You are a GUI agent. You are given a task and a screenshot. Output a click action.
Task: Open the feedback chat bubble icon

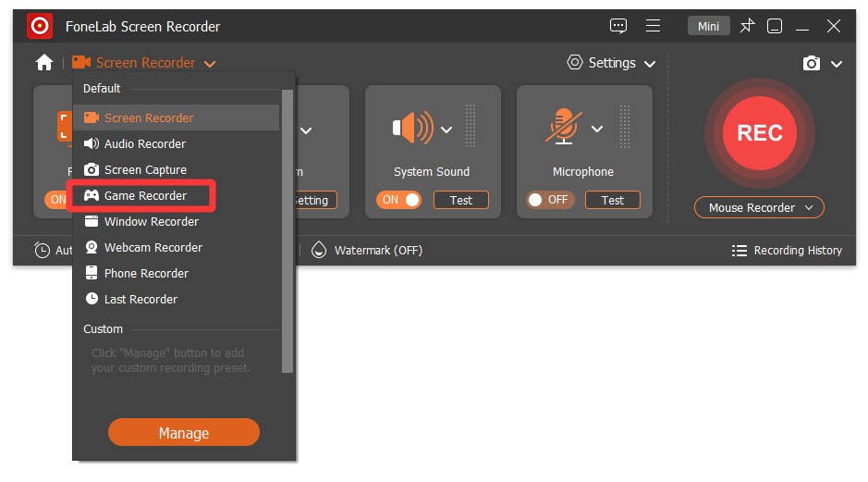click(617, 26)
